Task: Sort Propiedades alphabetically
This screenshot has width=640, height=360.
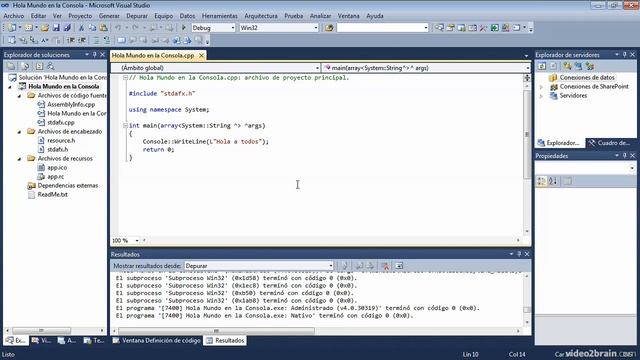Action: (x=553, y=181)
